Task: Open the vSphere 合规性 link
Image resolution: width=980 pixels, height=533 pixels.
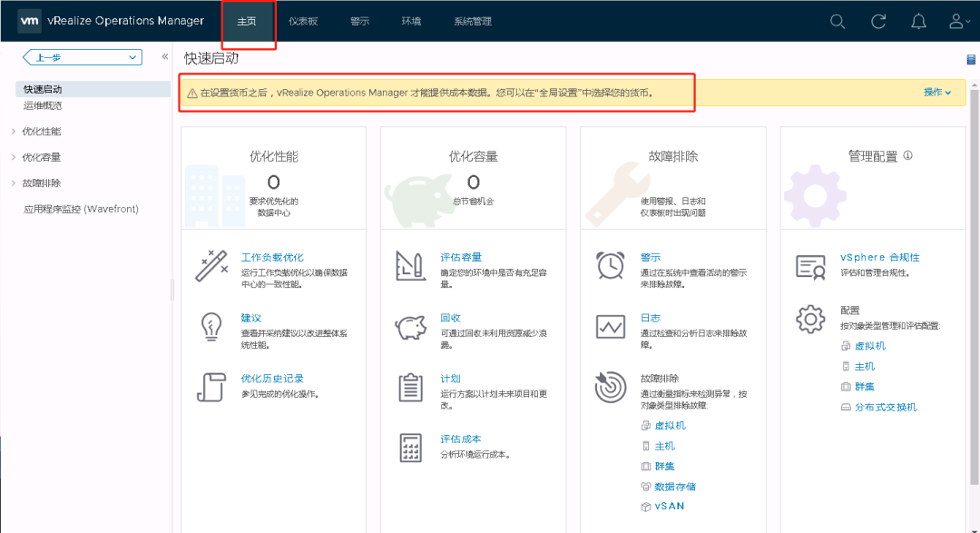Action: pos(880,257)
